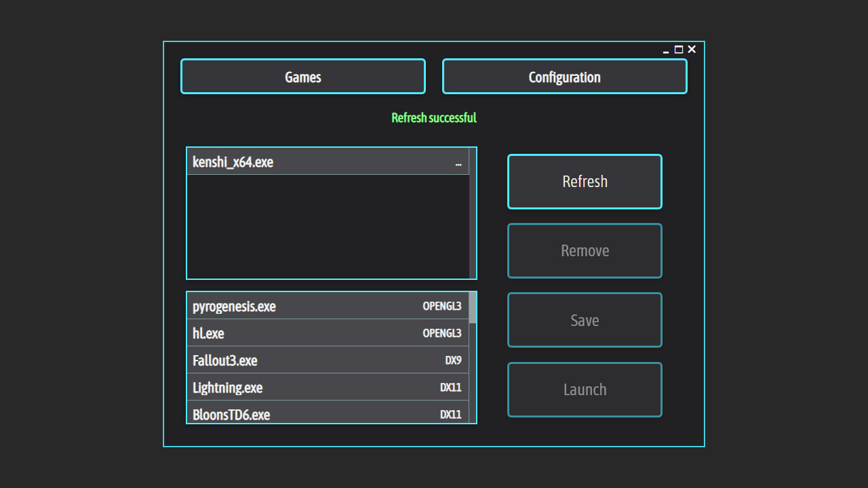Maximize the application window
This screenshot has width=868, height=488.
click(679, 49)
